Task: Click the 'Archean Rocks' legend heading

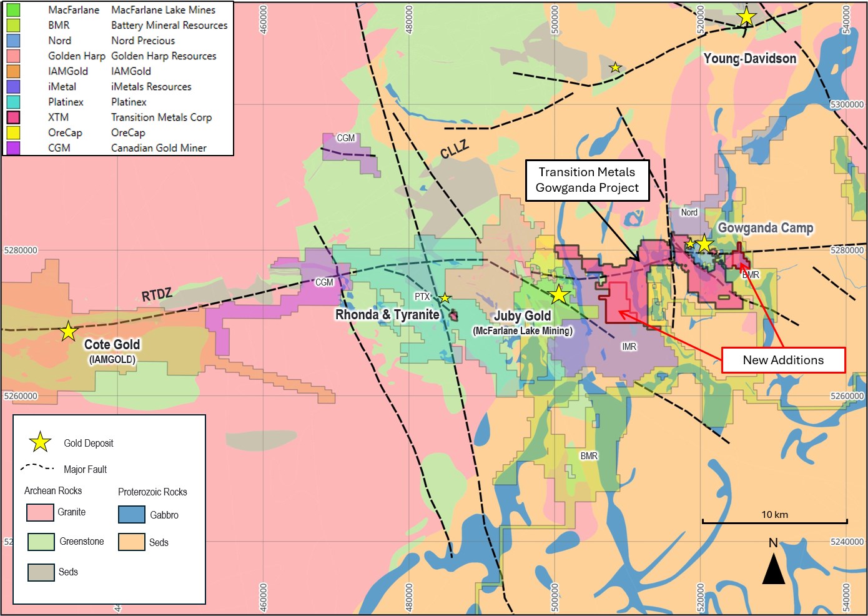Action: 53,491
